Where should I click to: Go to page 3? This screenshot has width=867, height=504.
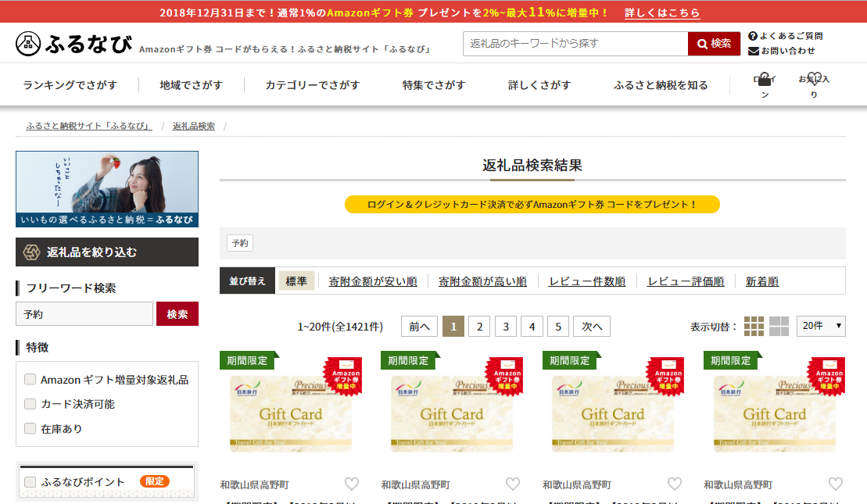(x=505, y=327)
